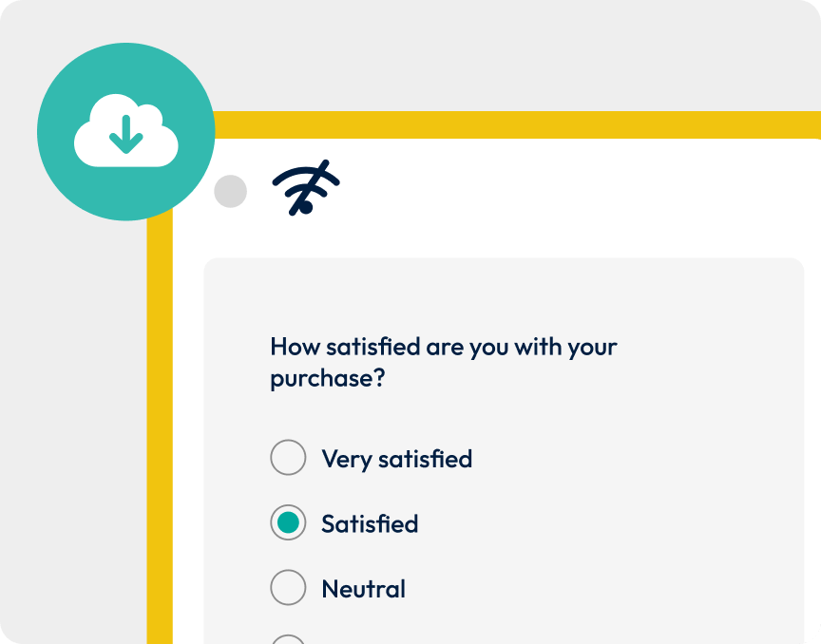Choose the "Neutral" radio button

[288, 588]
